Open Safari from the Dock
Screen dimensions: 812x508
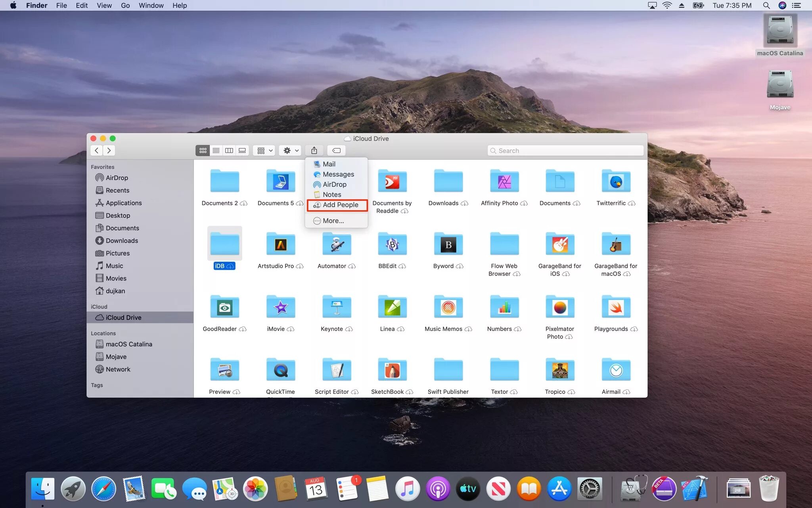[x=104, y=489]
